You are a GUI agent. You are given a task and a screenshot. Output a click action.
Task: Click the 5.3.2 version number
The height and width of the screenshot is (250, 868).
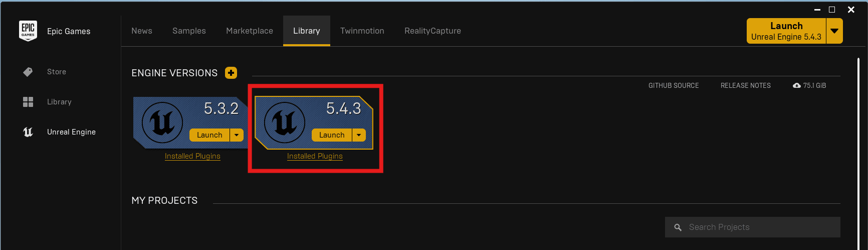click(x=221, y=108)
